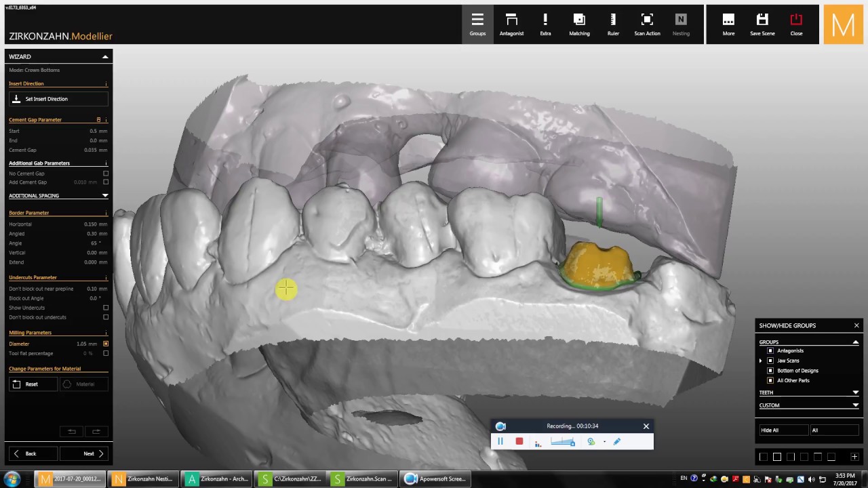Click the orange Zirkonzahn M logo
Viewport: 868px width, 488px height.
click(x=843, y=25)
